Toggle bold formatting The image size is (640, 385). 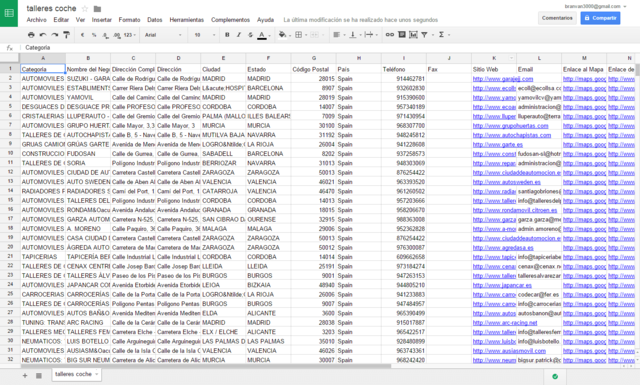tap(227, 35)
